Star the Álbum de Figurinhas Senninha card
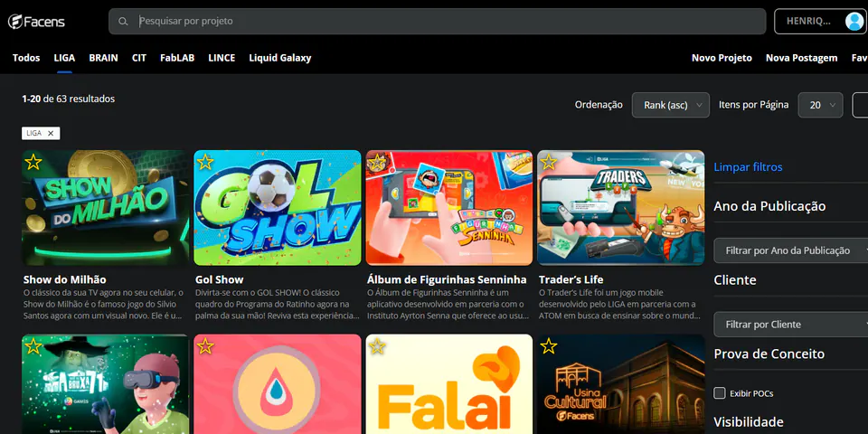Screen dimensions: 868x434 (x=377, y=162)
